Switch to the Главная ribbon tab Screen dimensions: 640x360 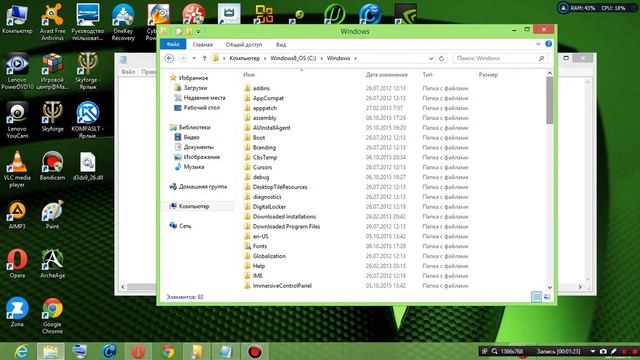tap(202, 44)
